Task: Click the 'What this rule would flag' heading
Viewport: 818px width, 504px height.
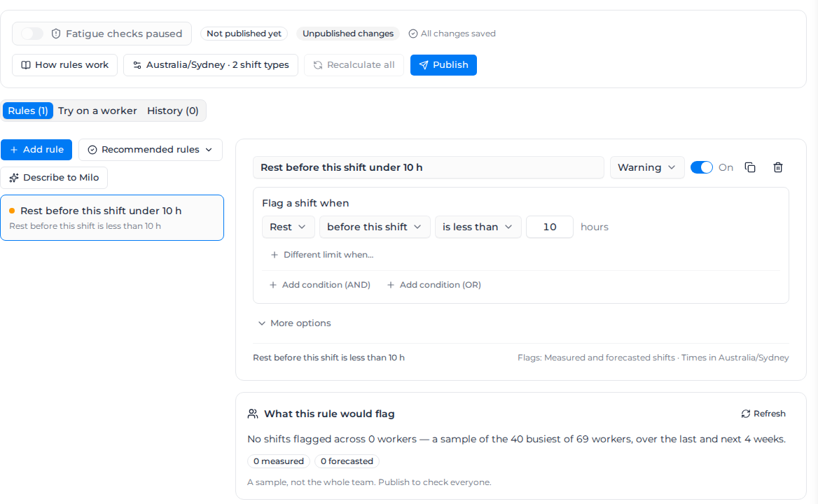Action: [x=329, y=414]
